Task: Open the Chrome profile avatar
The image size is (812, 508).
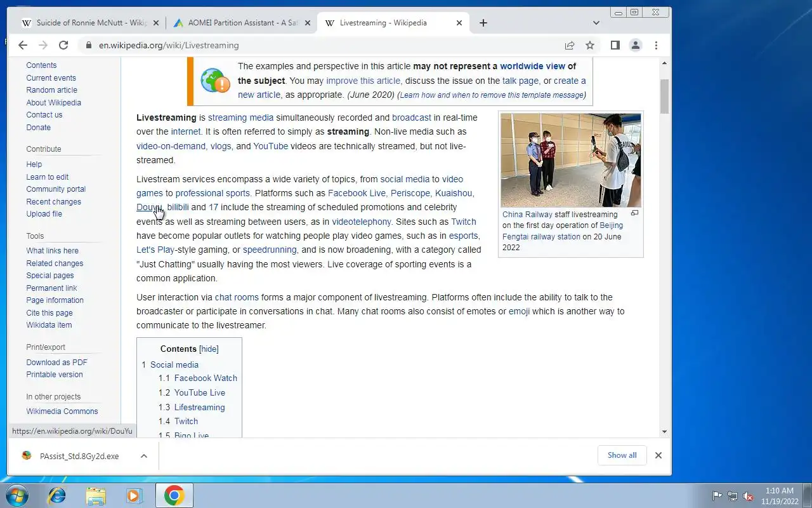Action: click(635, 45)
